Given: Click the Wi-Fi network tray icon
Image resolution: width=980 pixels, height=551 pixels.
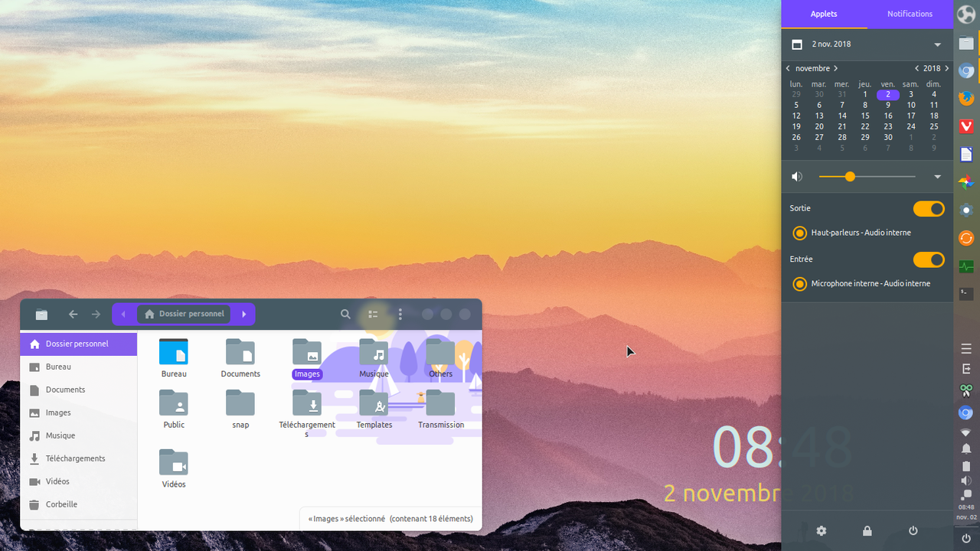Looking at the screenshot, I should coord(966,432).
